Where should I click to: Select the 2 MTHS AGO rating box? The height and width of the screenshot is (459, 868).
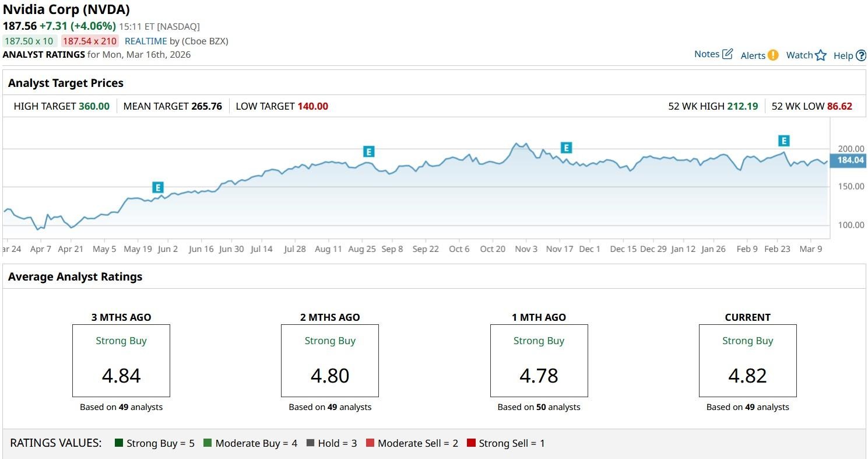pyautogui.click(x=330, y=361)
